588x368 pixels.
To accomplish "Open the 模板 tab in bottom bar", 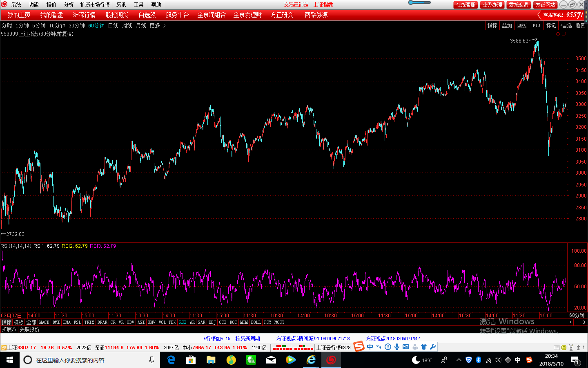I will pyautogui.click(x=19, y=322).
